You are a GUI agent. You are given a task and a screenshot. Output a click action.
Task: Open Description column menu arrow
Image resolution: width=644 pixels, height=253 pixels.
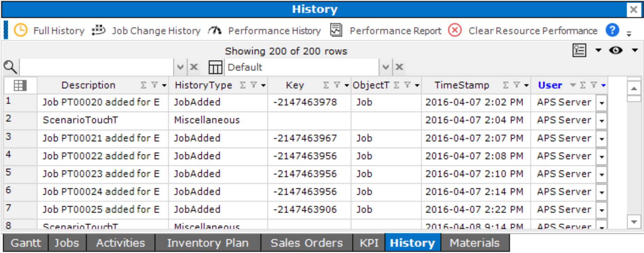(164, 86)
